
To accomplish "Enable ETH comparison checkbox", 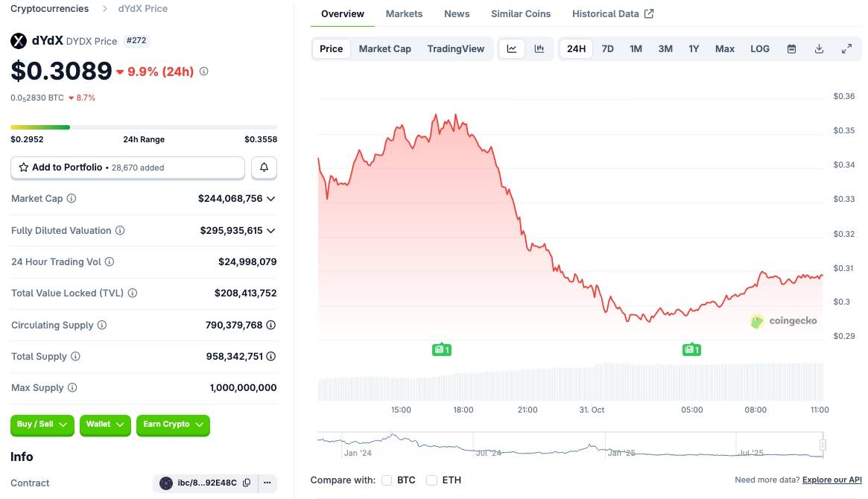I will 432,480.
